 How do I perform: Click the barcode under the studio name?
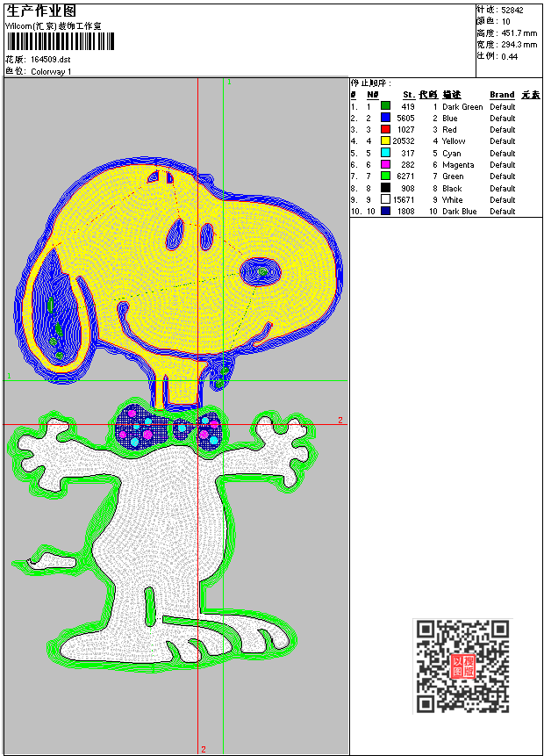click(x=61, y=41)
